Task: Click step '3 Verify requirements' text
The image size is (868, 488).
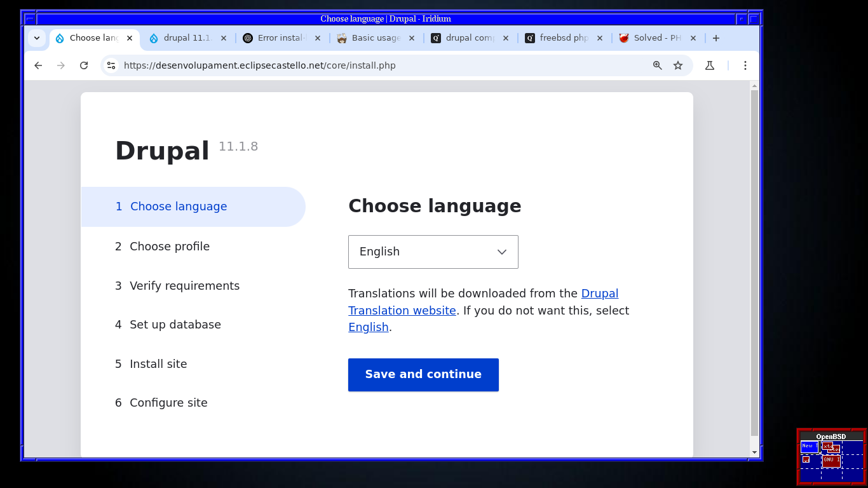Action: coord(177,286)
